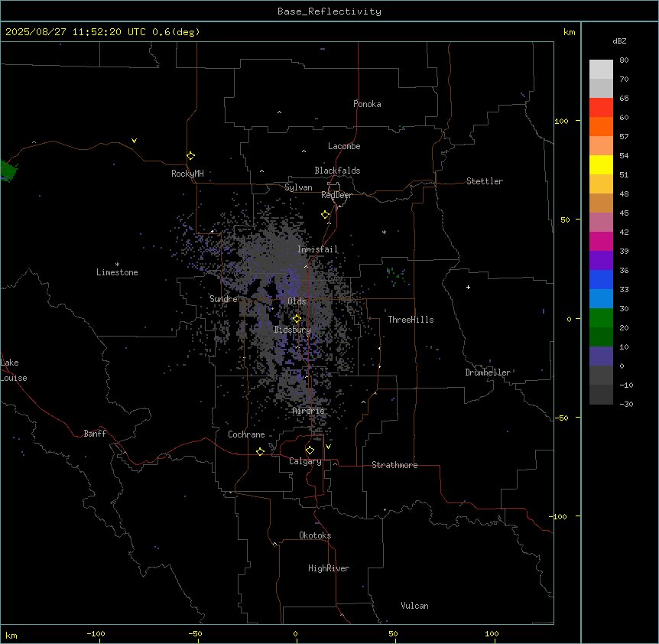Click the Lake Louise label
Viewport: 659px width, 644px height.
point(14,370)
